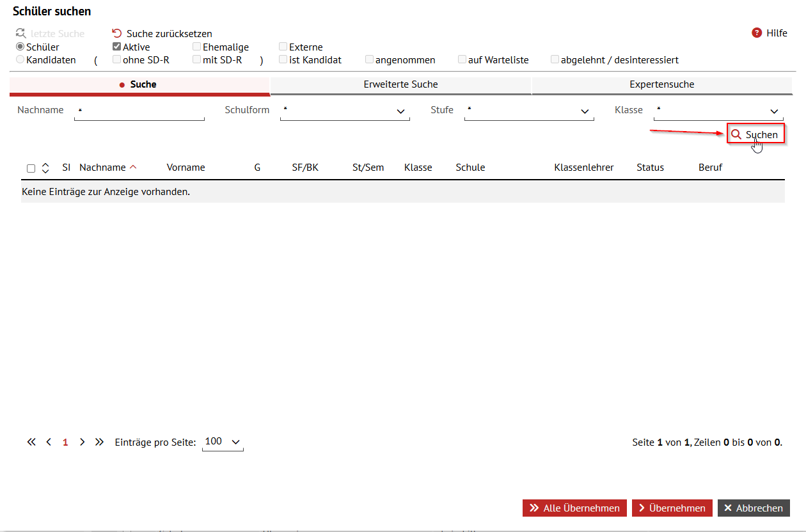
Task: Select the Kandidaten radio button
Action: coord(20,59)
